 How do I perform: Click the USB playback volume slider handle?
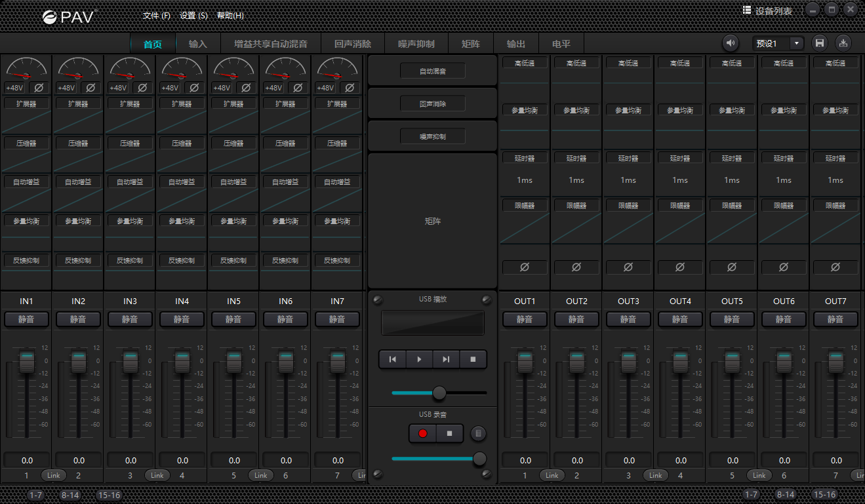439,393
